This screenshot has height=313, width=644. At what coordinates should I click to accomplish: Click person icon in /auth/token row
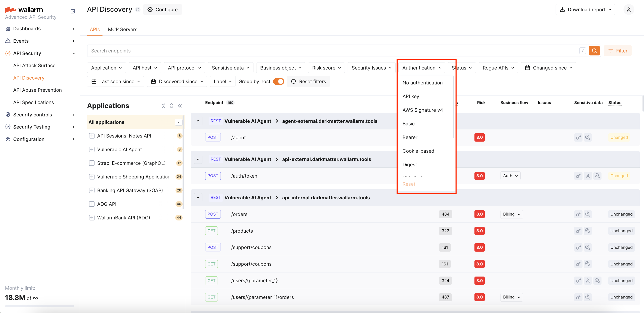pyautogui.click(x=587, y=176)
